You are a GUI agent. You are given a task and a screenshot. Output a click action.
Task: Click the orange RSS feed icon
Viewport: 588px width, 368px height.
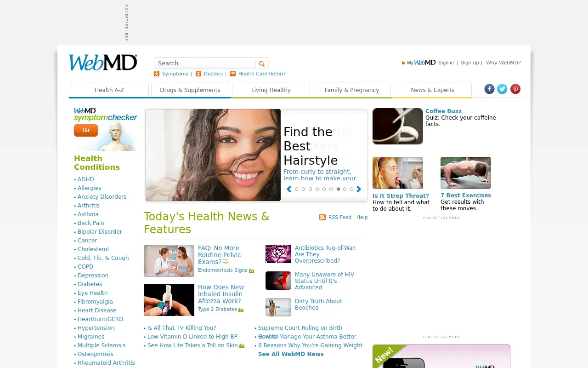[322, 217]
